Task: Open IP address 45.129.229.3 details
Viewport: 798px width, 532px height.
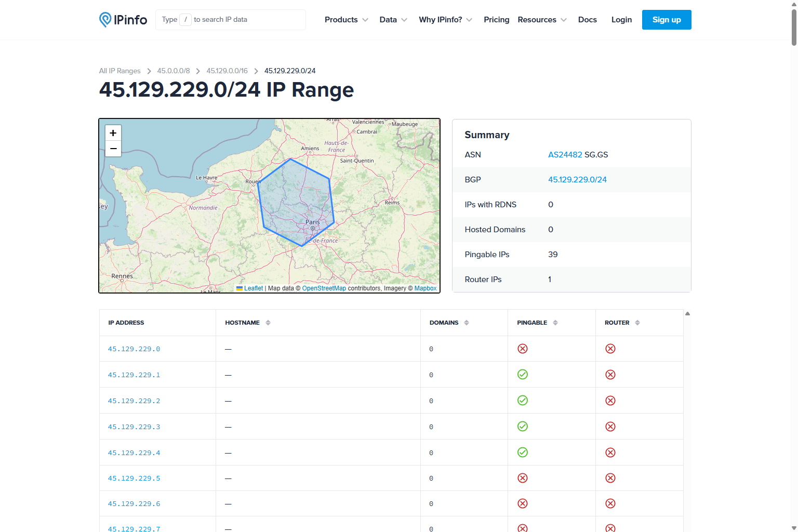Action: point(134,427)
